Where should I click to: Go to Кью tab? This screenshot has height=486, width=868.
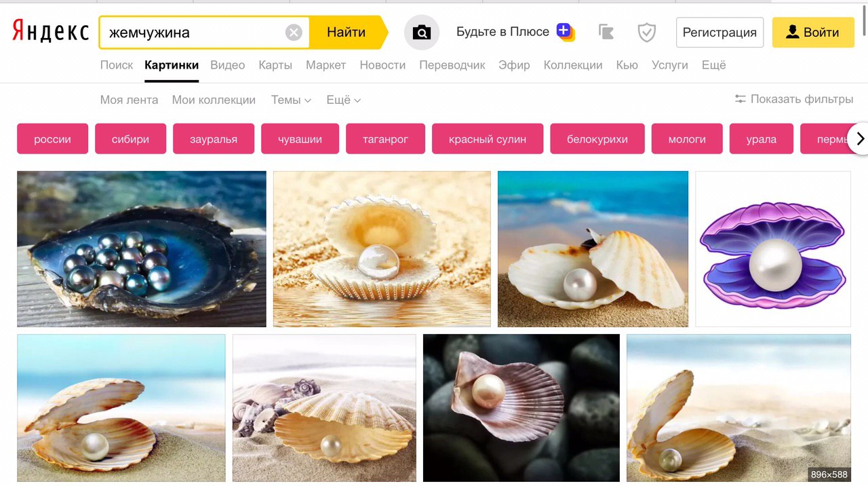tap(627, 65)
